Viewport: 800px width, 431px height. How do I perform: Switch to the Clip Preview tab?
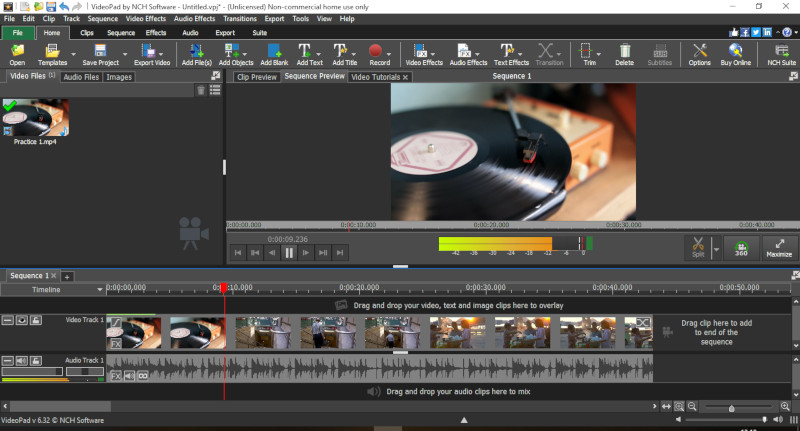pos(257,77)
